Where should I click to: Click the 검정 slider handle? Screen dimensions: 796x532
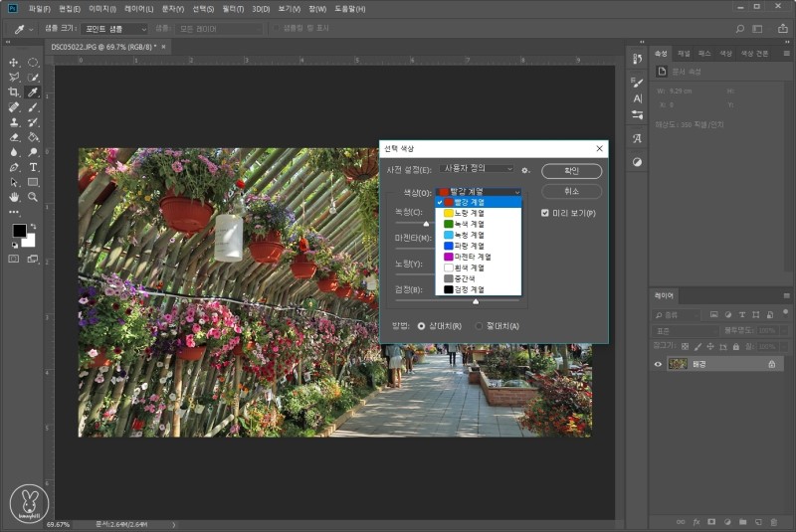[x=476, y=299]
